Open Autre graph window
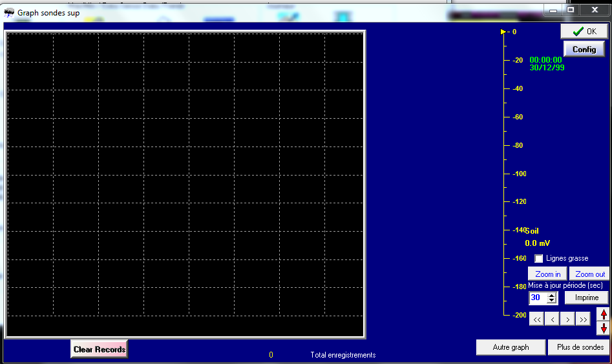Screen dimensions: 612x364 511,347
